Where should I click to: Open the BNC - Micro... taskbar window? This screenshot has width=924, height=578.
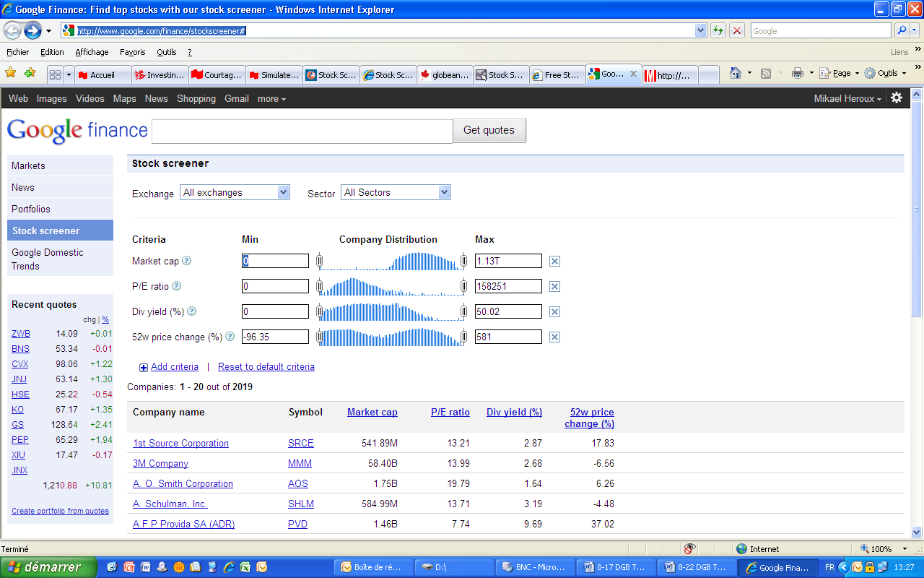536,567
